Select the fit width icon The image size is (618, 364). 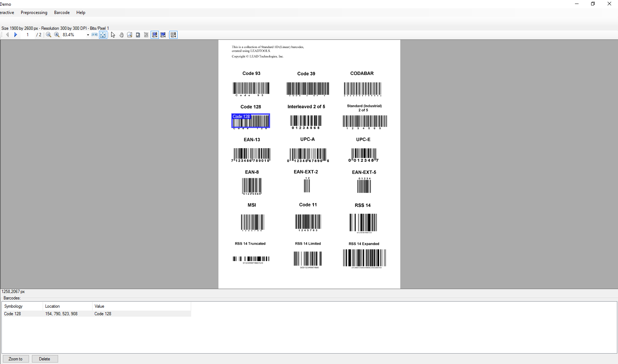click(x=94, y=35)
